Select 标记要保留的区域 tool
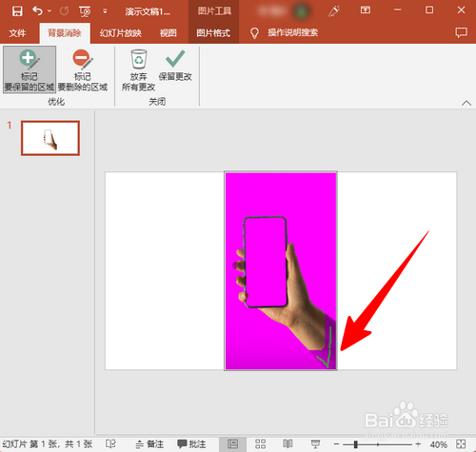 30,69
